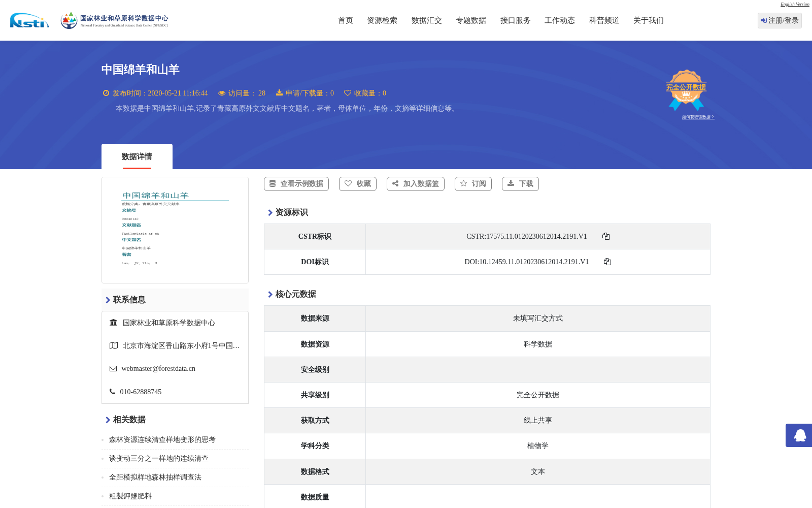Click phone number 010-62888745
The height and width of the screenshot is (508, 812).
click(141, 392)
